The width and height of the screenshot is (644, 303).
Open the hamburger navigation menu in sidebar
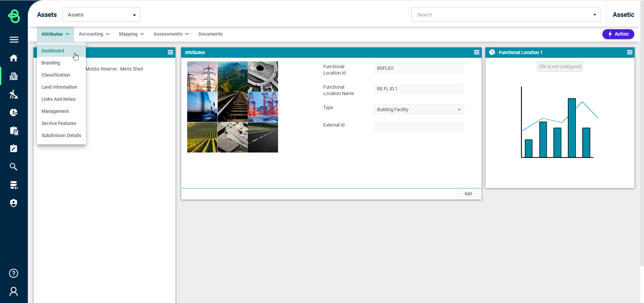coord(14,40)
